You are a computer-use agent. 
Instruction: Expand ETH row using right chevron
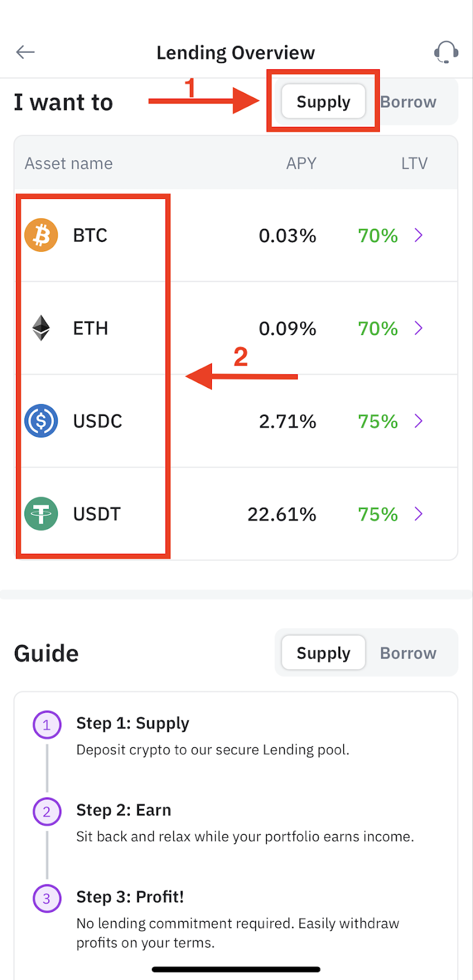418,328
